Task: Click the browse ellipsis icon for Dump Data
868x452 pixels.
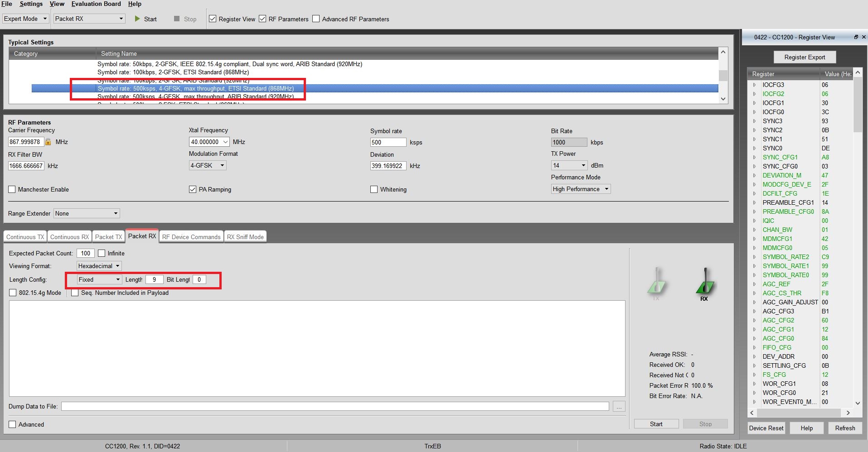Action: pyautogui.click(x=618, y=406)
